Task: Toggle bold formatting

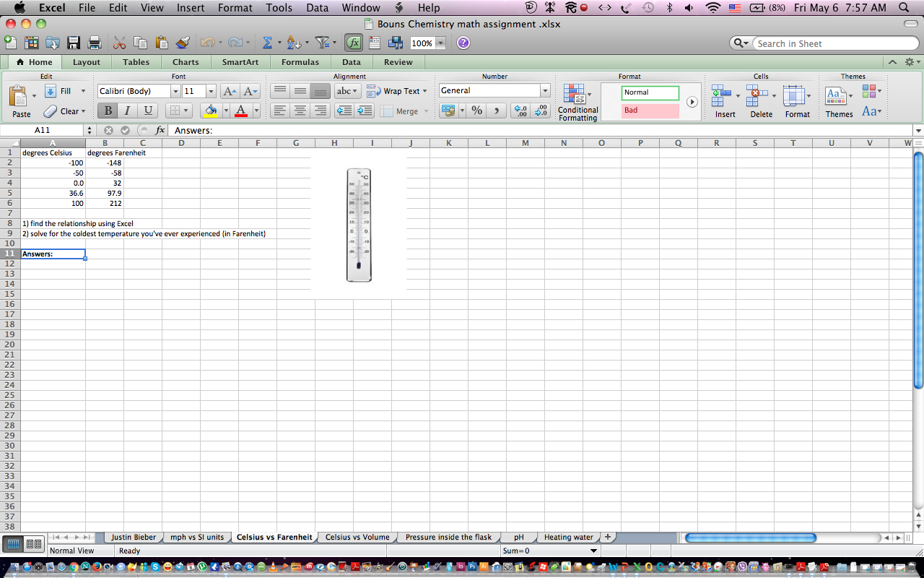Action: 107,111
